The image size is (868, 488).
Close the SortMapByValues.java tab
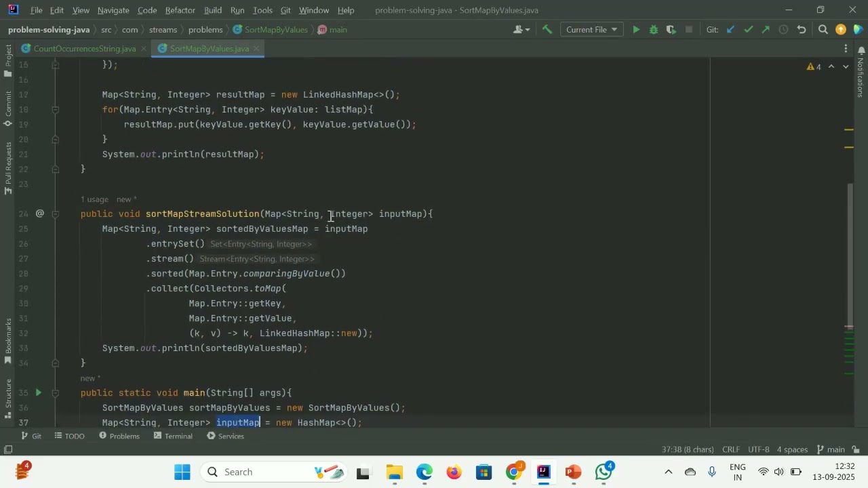(258, 49)
